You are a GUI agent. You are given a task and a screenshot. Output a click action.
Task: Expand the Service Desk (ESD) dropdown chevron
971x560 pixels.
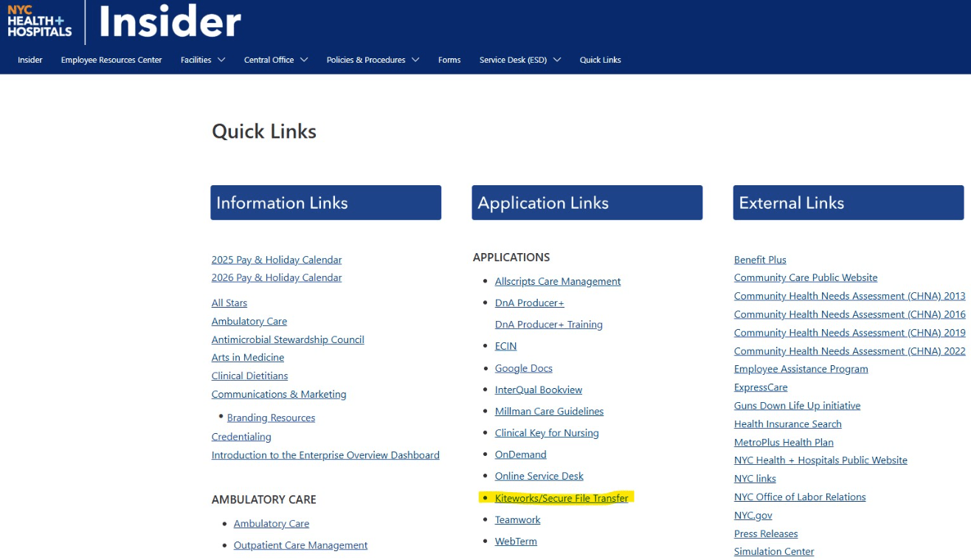557,60
